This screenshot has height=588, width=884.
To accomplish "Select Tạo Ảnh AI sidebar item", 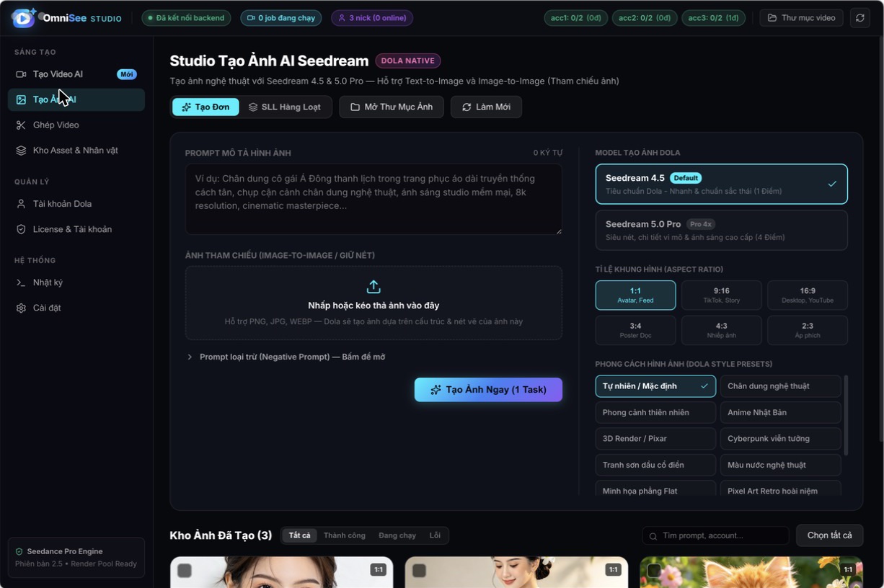I will pos(76,99).
